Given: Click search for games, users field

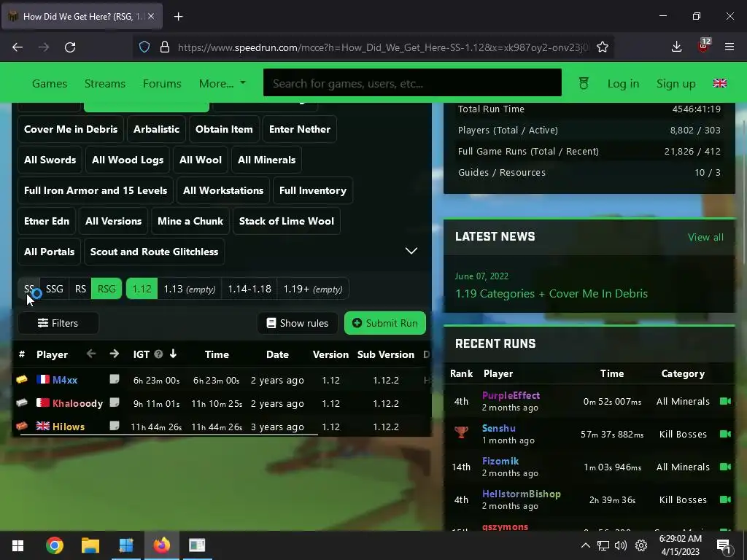Looking at the screenshot, I should (412, 83).
